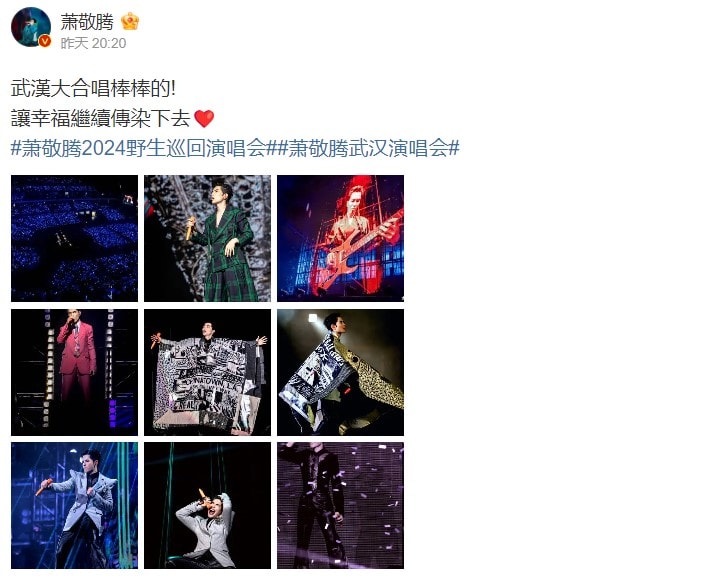
Task: Open photo of green plaid suit
Action: click(207, 238)
